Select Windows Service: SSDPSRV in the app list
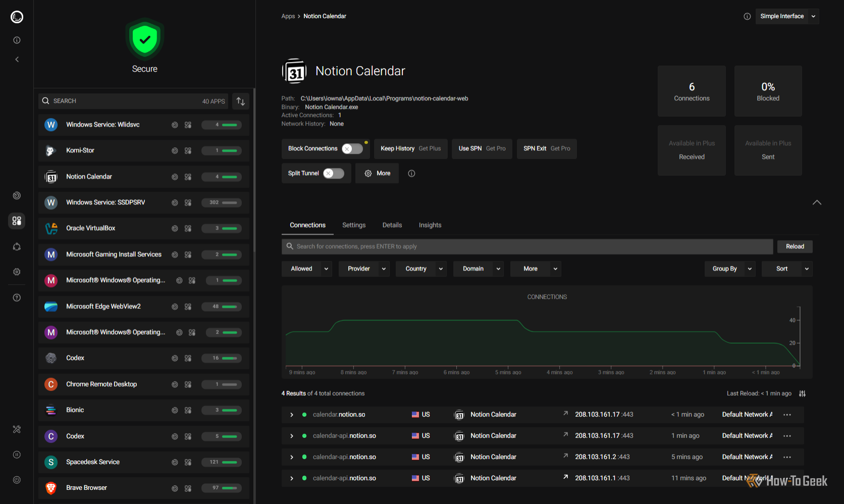Screen dimensions: 844x504 [x=144, y=203]
